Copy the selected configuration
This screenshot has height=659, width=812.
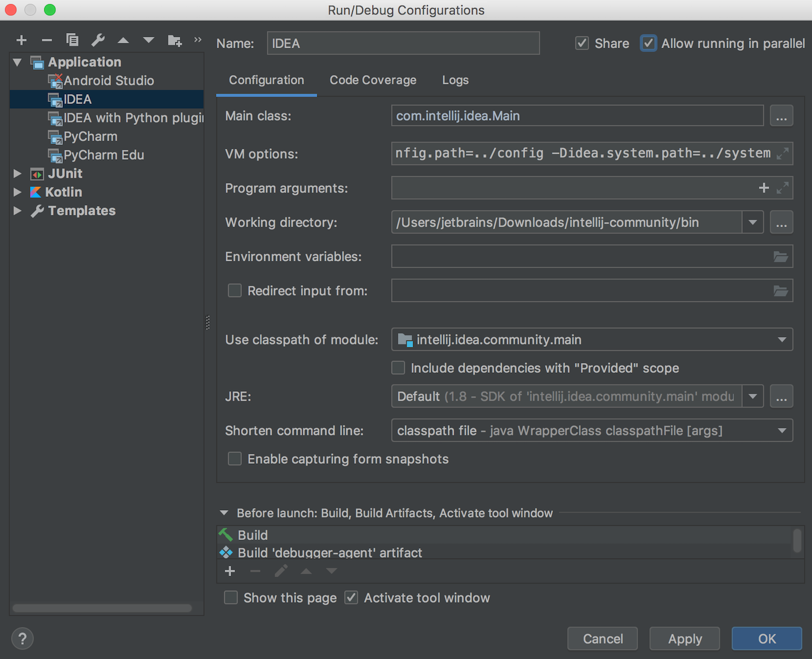pos(72,39)
